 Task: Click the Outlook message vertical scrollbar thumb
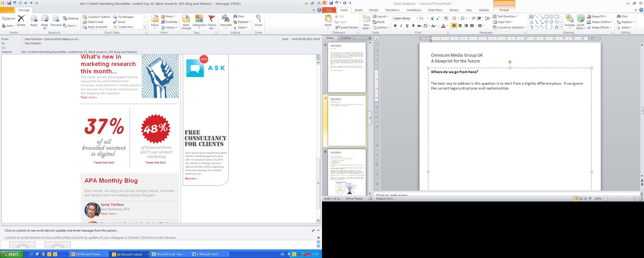(x=318, y=183)
